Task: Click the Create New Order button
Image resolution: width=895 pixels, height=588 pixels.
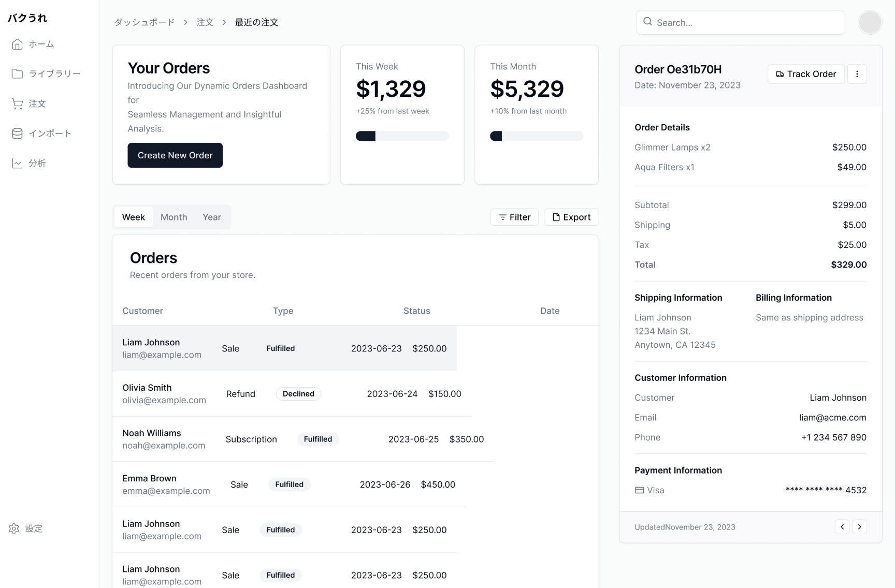Action: 175,155
